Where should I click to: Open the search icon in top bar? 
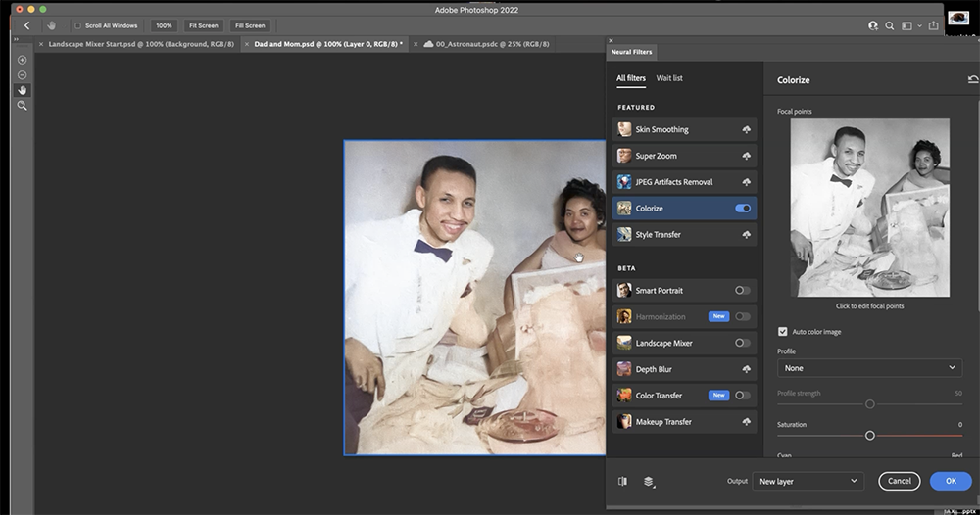tap(890, 25)
